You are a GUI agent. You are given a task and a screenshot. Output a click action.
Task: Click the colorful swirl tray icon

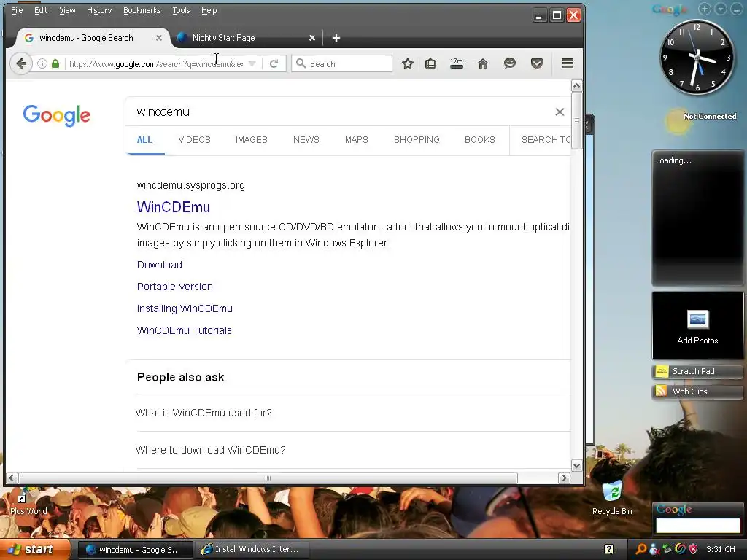[x=681, y=549]
